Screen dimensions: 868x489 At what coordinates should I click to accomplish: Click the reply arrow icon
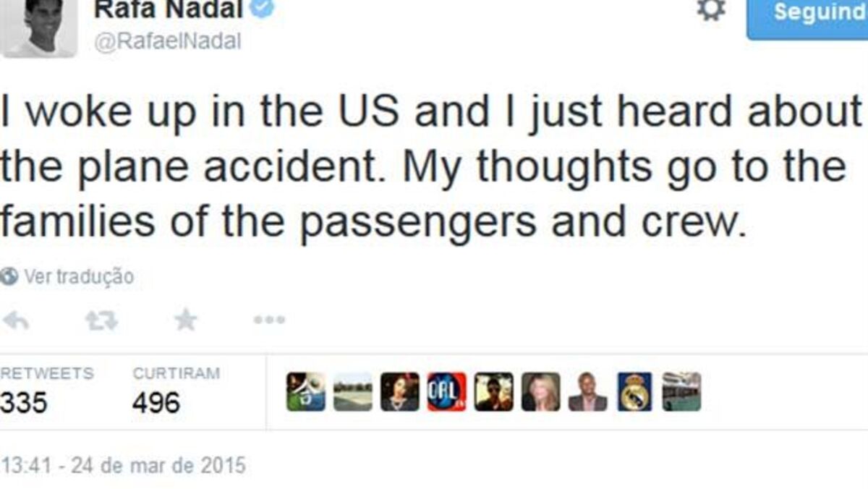tap(15, 320)
